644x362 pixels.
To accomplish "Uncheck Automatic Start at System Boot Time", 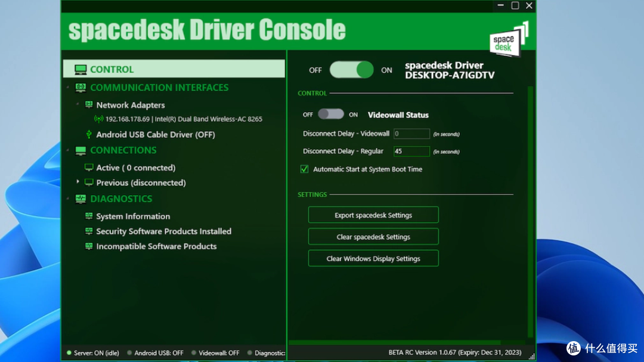I will (x=304, y=169).
